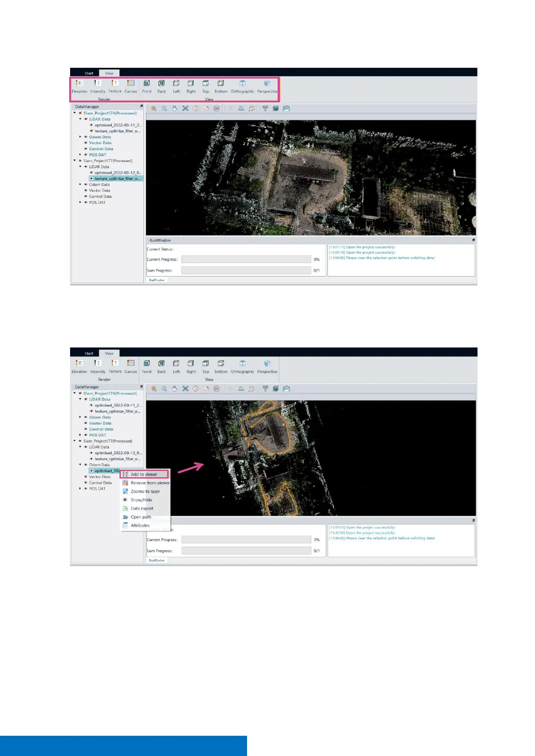Collapse the expanded Odom Data node under Slam_Project177

coord(80,465)
